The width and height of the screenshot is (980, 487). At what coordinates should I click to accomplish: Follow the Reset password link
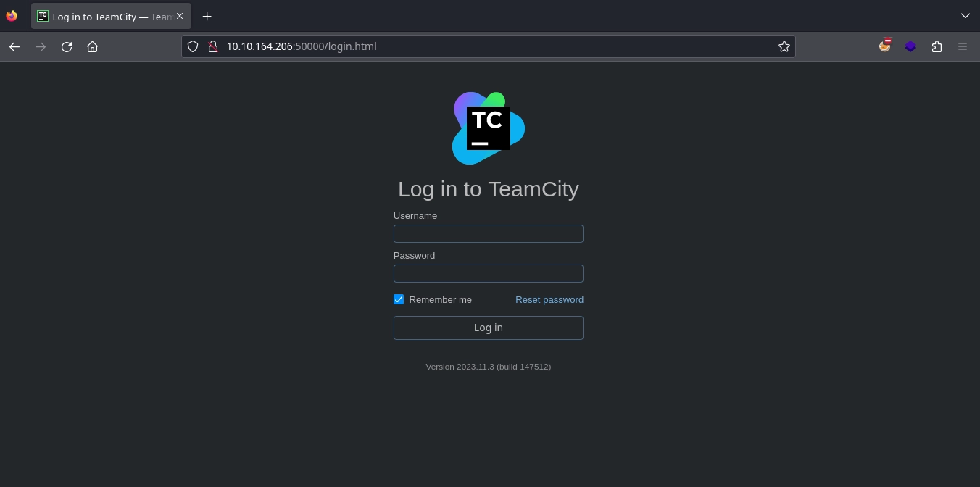point(549,299)
